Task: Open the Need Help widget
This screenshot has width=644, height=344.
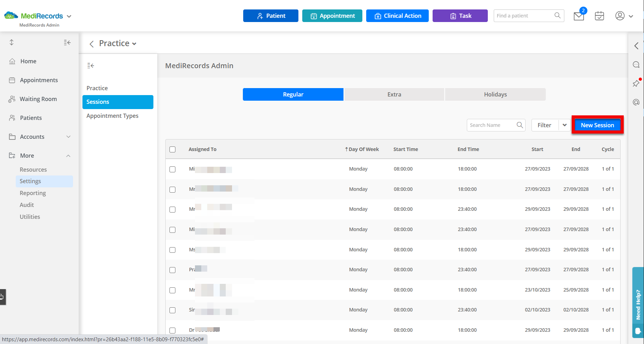Action: click(x=638, y=302)
